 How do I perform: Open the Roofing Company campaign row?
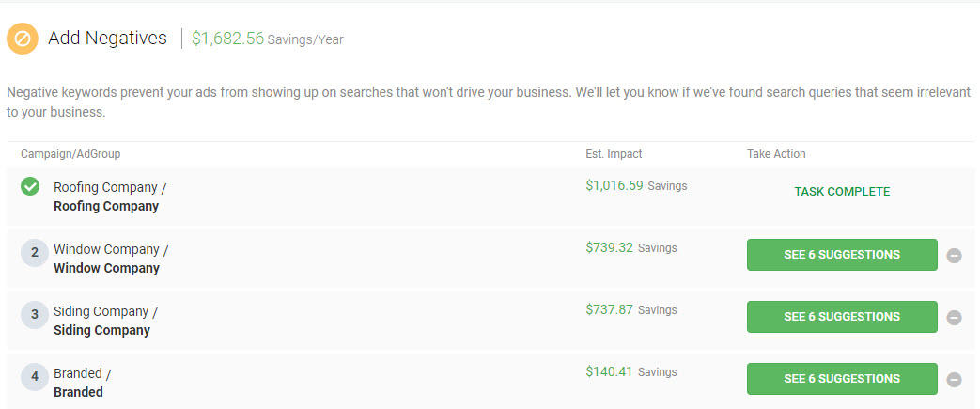point(109,197)
